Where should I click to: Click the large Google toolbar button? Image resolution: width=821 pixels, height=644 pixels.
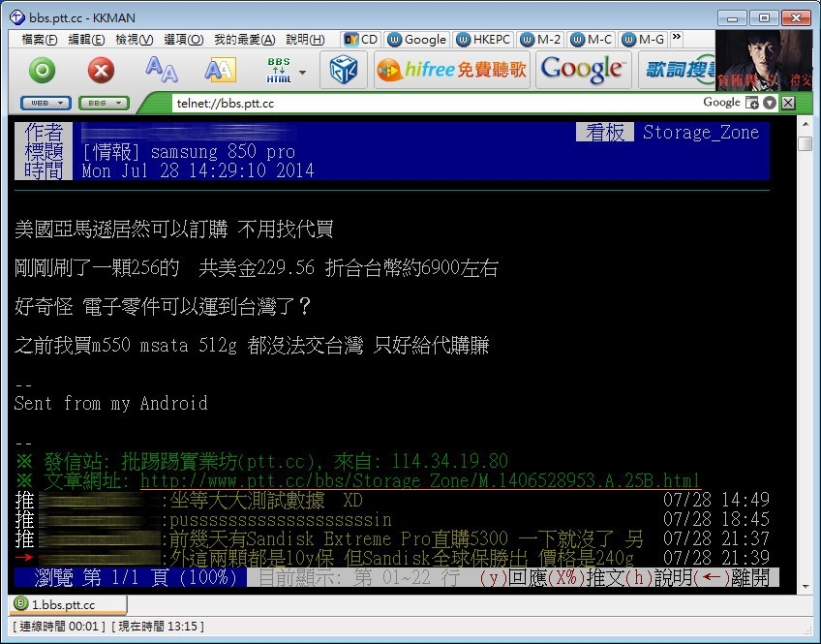click(583, 70)
